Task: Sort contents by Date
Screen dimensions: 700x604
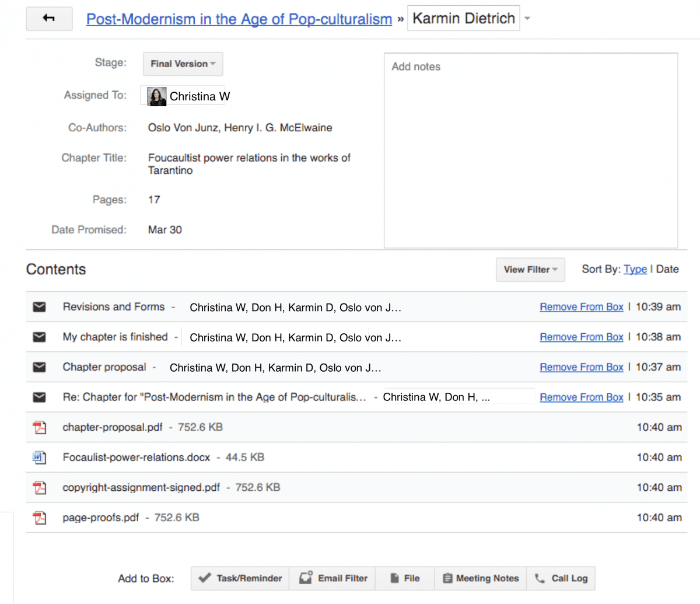Action: [x=667, y=269]
